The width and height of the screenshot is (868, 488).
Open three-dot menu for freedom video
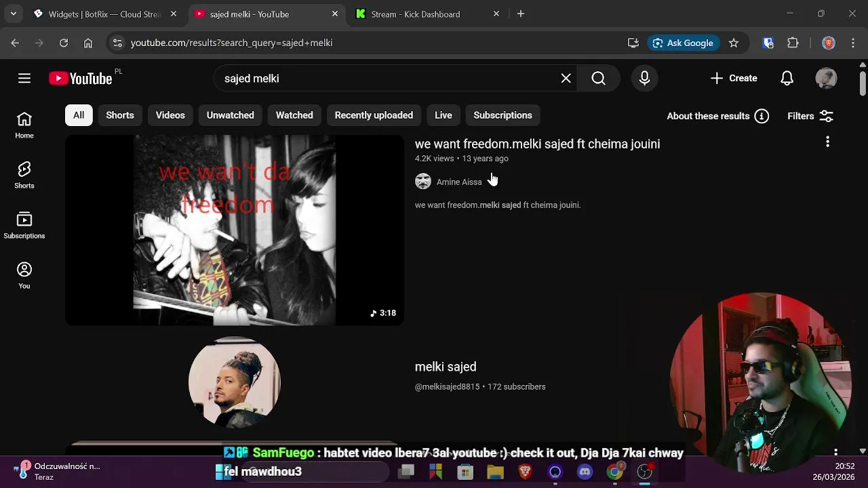(x=827, y=142)
